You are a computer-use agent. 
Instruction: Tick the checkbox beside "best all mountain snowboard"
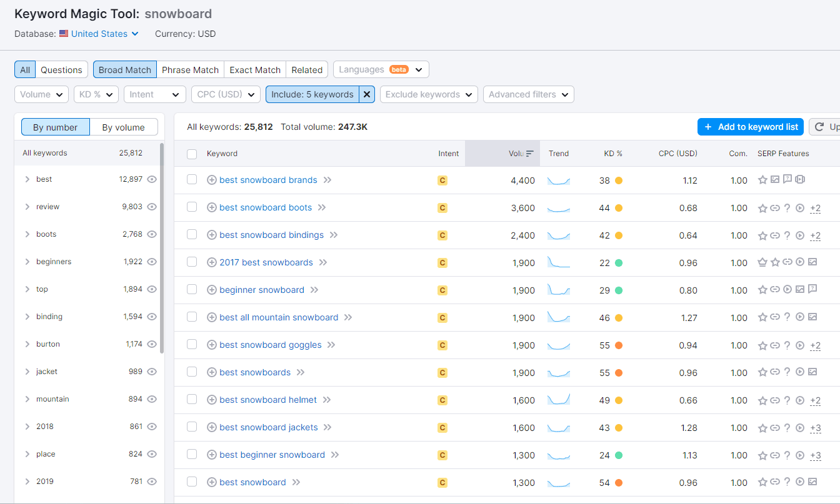(192, 317)
